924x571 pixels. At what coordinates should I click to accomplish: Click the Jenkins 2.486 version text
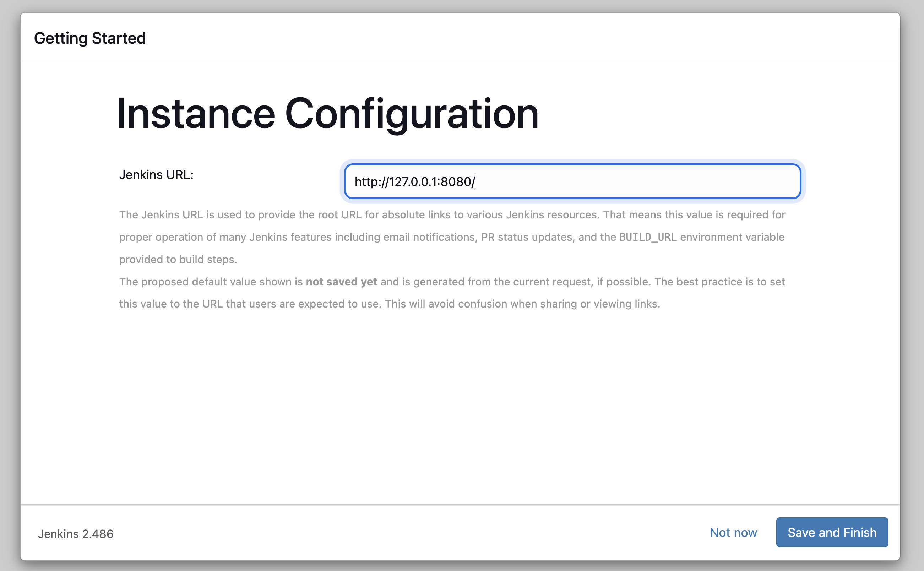point(76,534)
